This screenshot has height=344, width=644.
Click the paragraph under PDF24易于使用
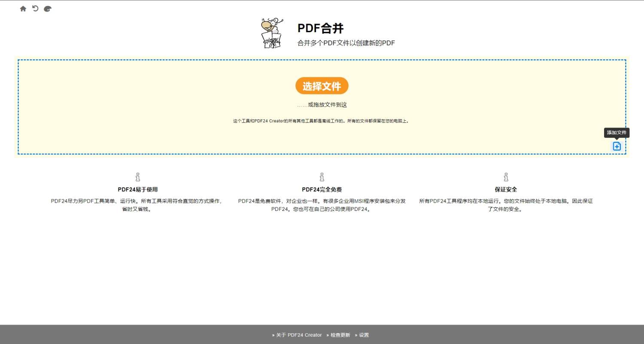pyautogui.click(x=137, y=205)
